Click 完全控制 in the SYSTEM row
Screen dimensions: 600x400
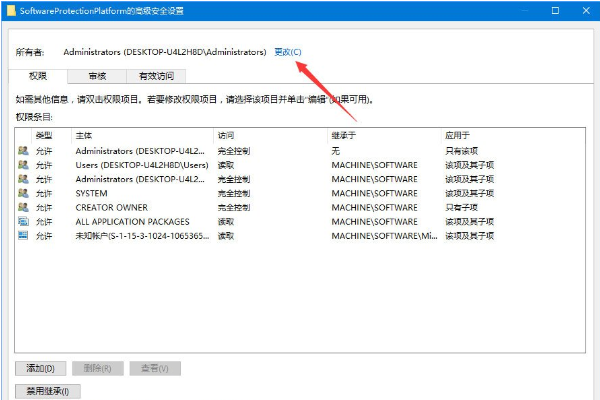[234, 193]
